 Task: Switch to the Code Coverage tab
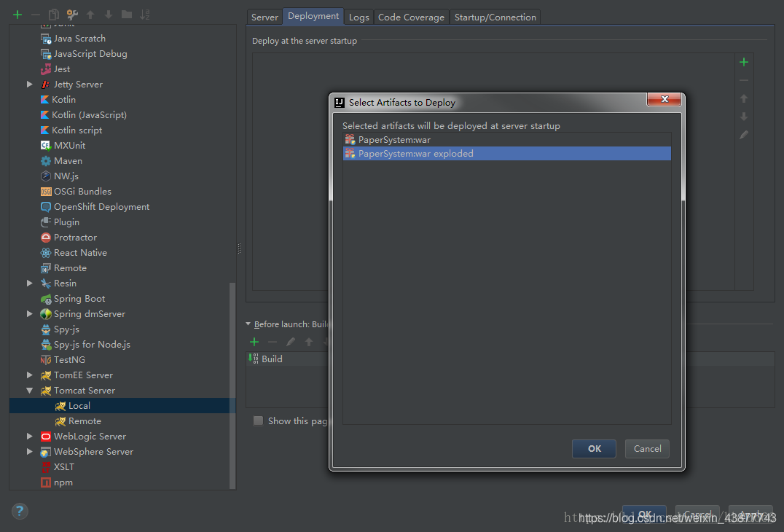pos(411,17)
